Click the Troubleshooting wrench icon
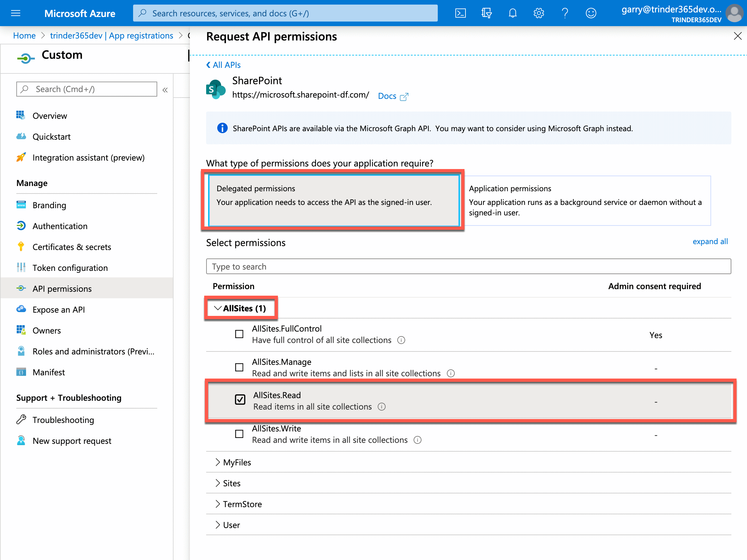 click(21, 419)
